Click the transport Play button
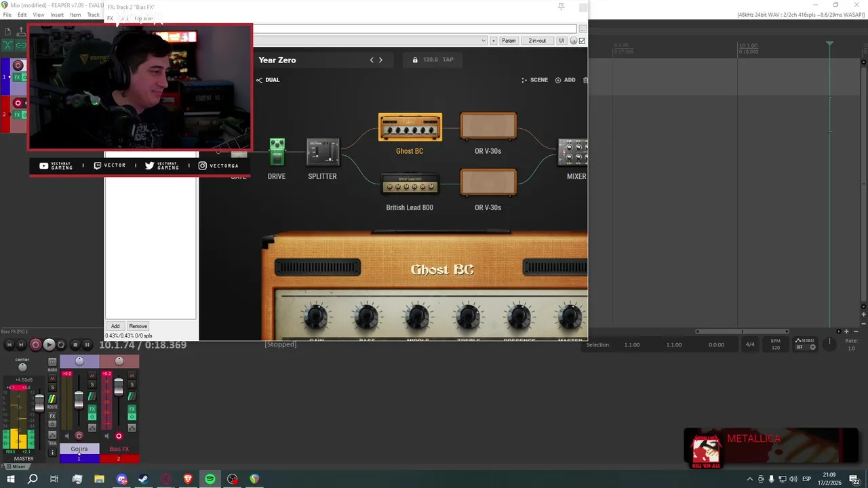868x488 pixels. [x=49, y=345]
